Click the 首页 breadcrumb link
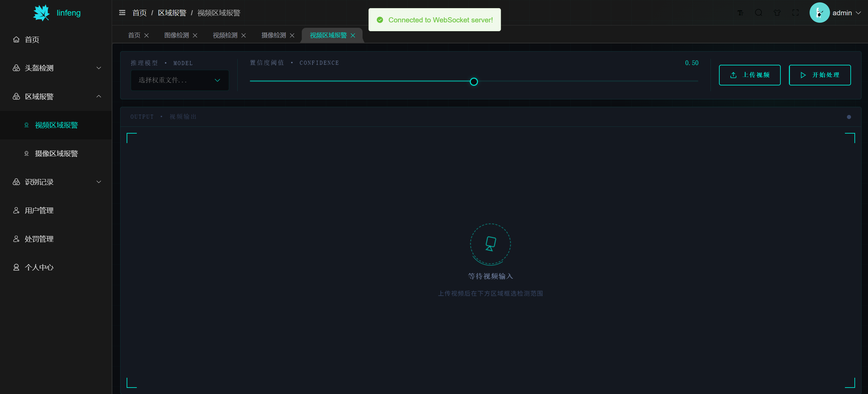 coord(140,13)
